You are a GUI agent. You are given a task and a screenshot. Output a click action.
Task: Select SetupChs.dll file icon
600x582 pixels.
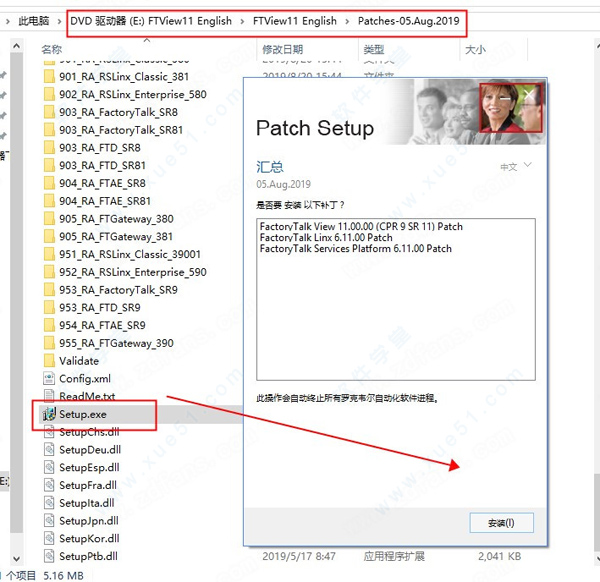[49, 432]
